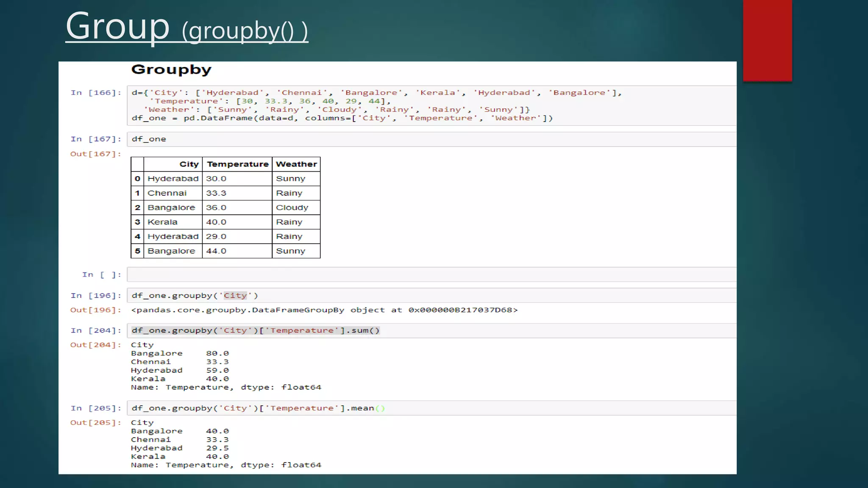868x488 pixels.
Task: Click the In [166] code cell defining the dictionary
Action: pyautogui.click(x=431, y=105)
